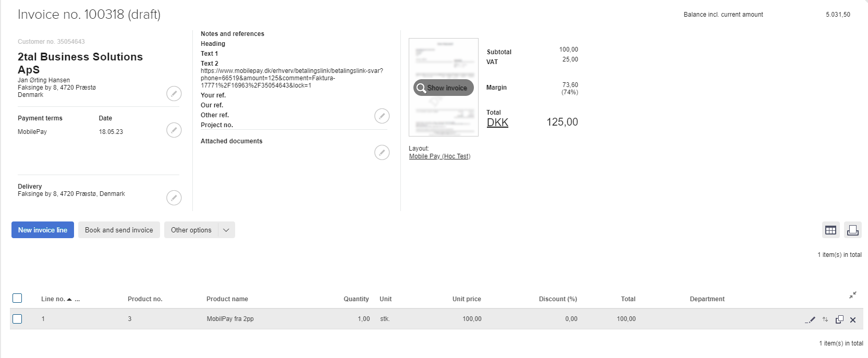
Task: Expand the Other options dropdown arrow
Action: (226, 230)
